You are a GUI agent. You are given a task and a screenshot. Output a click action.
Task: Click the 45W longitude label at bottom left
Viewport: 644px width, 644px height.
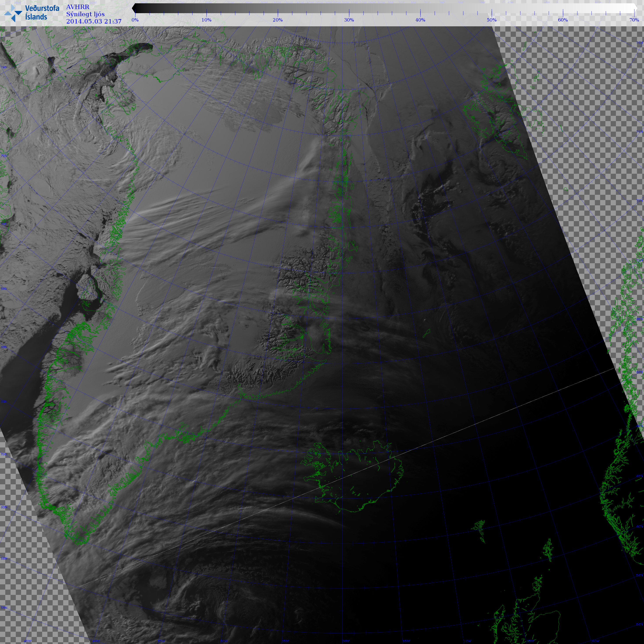click(28, 641)
